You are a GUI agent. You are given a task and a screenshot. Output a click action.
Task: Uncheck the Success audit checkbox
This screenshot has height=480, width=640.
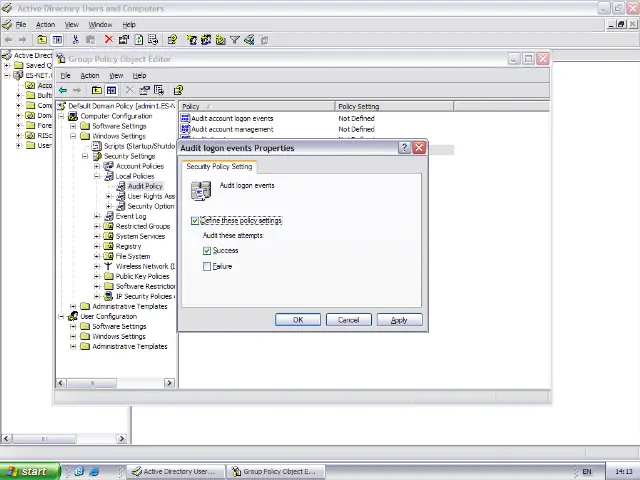coord(207,251)
